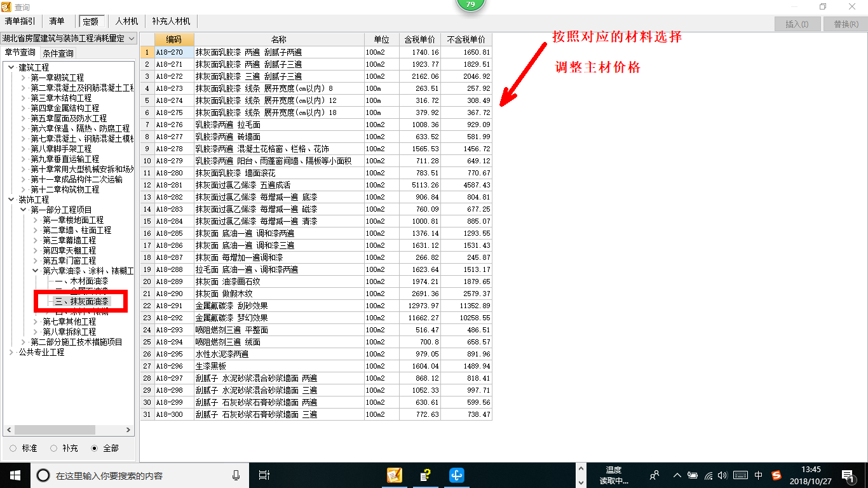Click the tree panel horizontal scrollbar thumb
This screenshot has height=488, width=868.
click(x=55, y=430)
